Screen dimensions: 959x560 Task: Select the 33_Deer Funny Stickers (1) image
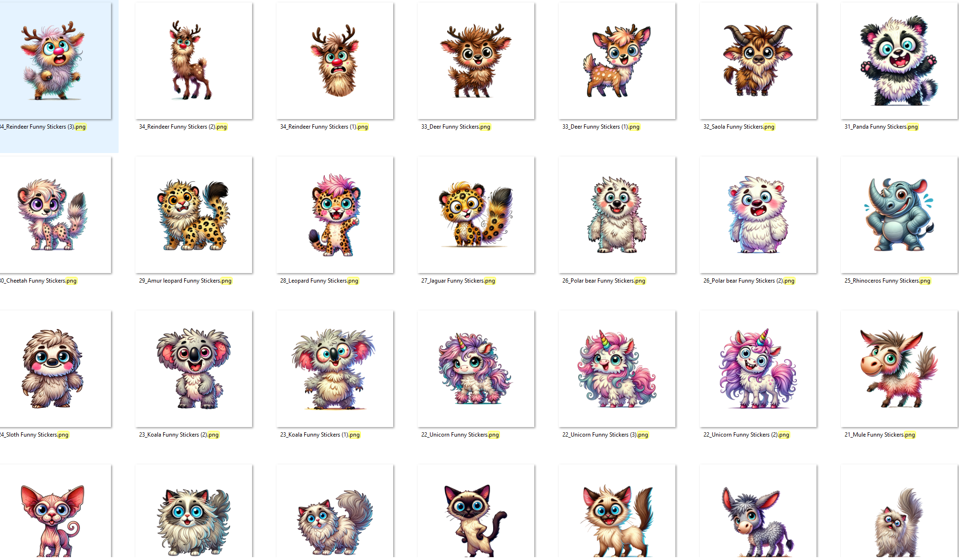click(x=617, y=61)
